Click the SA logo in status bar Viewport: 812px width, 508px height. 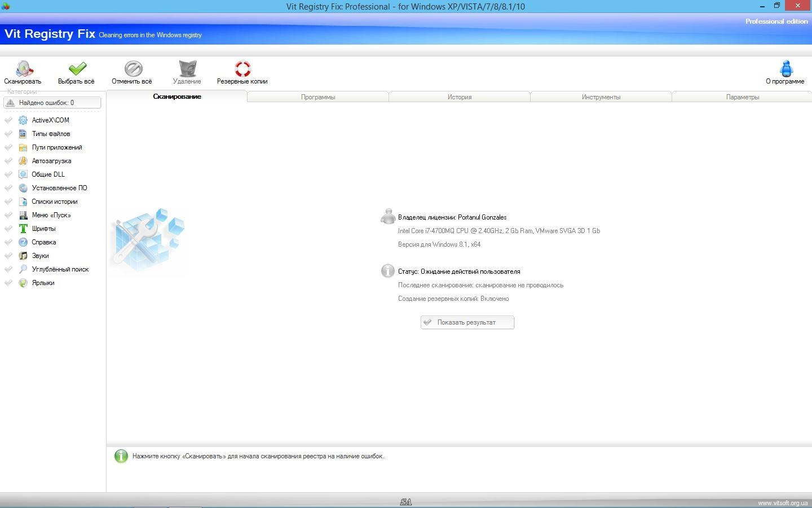pos(406,502)
